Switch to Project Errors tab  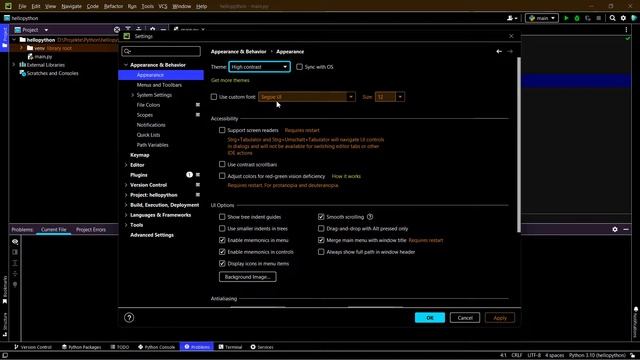coord(91,230)
